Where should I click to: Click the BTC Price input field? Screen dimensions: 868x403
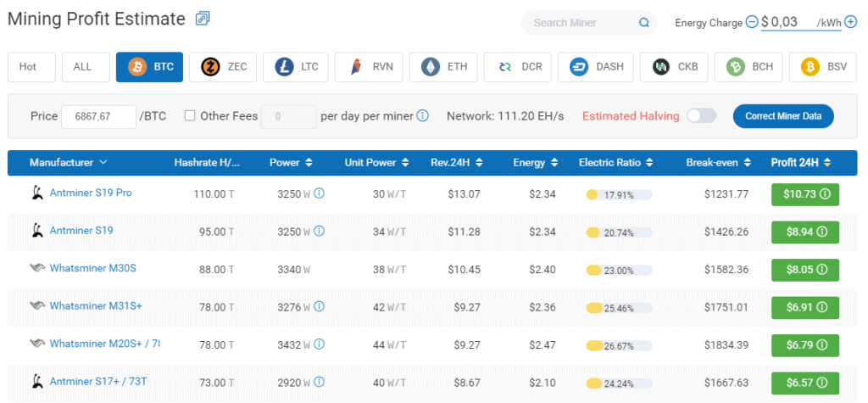coord(98,116)
